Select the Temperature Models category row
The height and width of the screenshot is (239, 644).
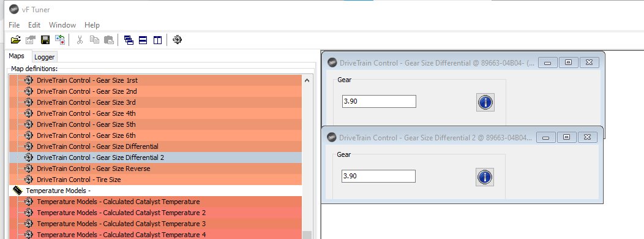[x=155, y=191]
